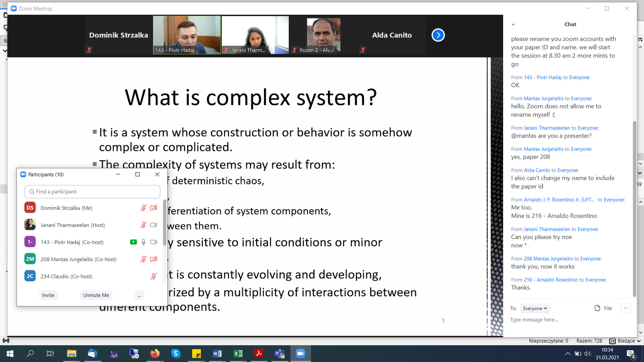
Task: Open the chat more-options ellipsis button
Action: [625, 308]
